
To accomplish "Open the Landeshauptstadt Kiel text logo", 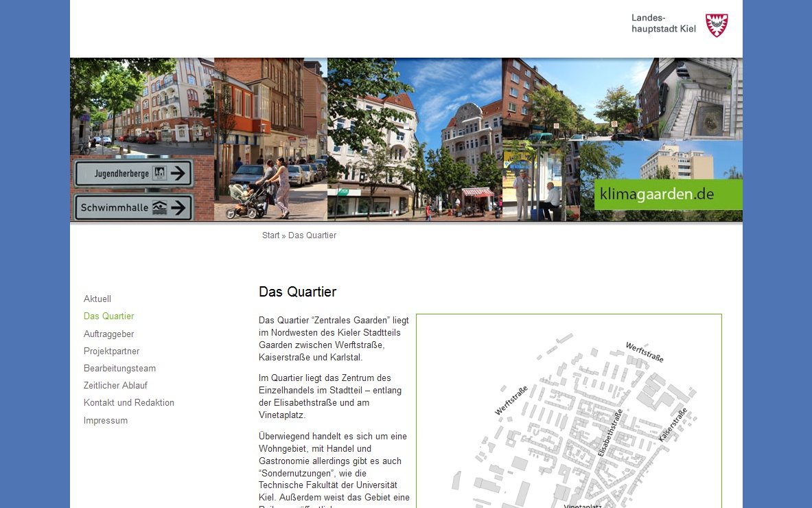I will point(663,23).
